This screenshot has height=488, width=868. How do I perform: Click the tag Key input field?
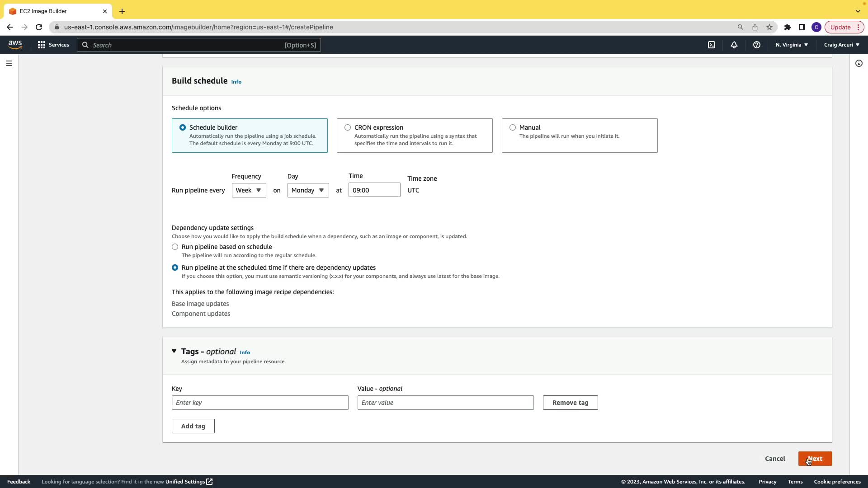click(260, 403)
